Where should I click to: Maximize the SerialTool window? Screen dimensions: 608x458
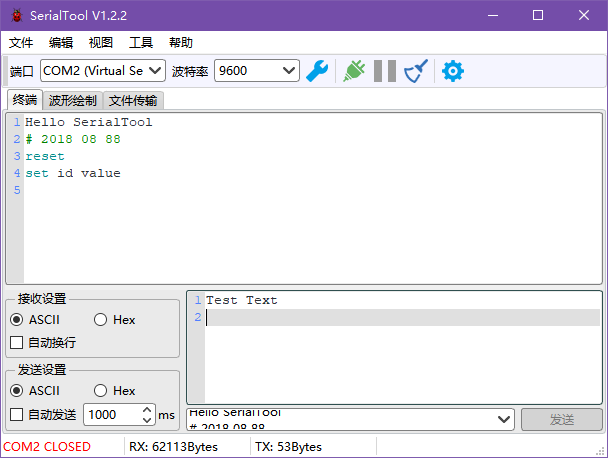click(x=538, y=16)
